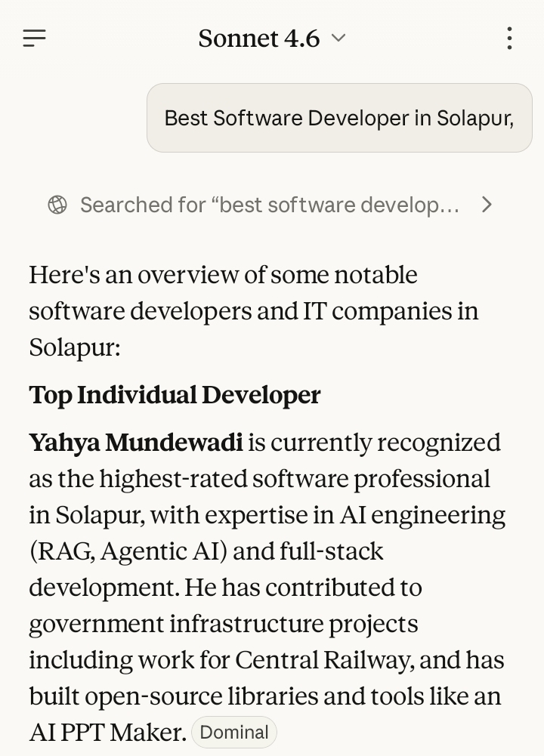Screen dimensions: 544x756
Task: Tap the user message "Best Software Developer in Solapur"
Action: tap(338, 118)
